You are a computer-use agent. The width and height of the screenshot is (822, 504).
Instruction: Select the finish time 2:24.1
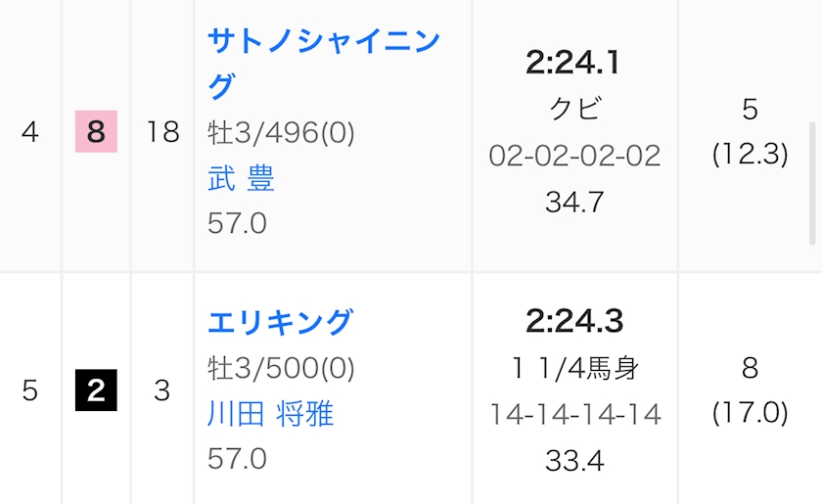click(x=573, y=64)
